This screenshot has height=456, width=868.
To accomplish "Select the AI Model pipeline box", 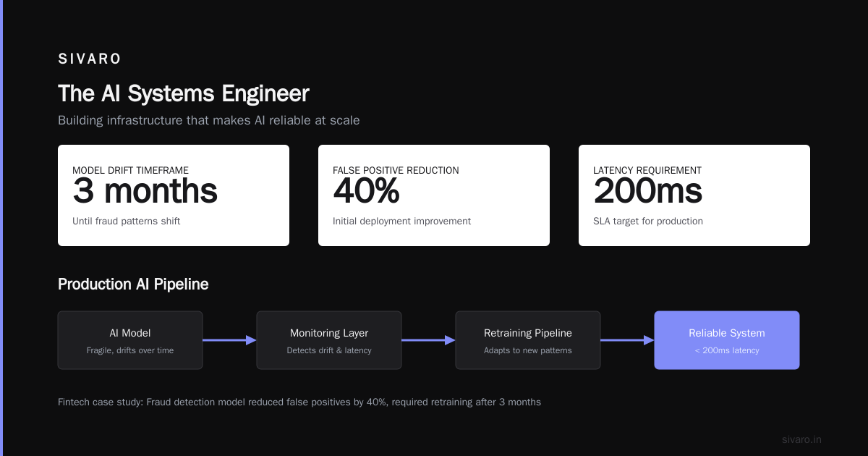I will point(130,340).
